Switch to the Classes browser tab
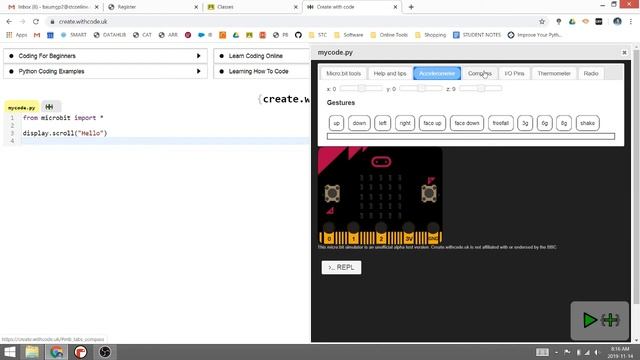The width and height of the screenshot is (640, 360). 253,7
